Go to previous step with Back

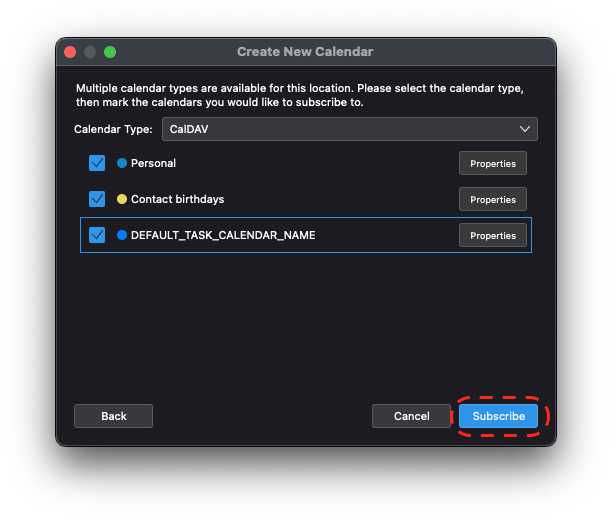click(113, 416)
